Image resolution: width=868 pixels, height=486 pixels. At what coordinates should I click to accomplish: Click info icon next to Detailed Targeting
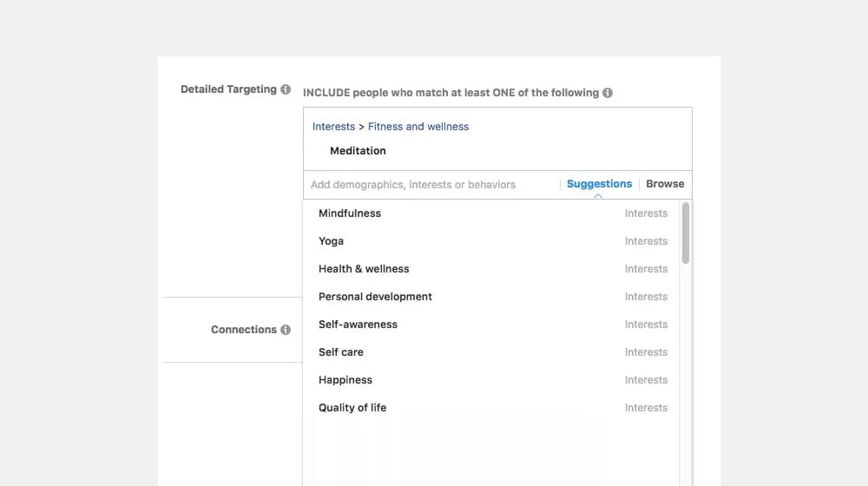tap(286, 89)
